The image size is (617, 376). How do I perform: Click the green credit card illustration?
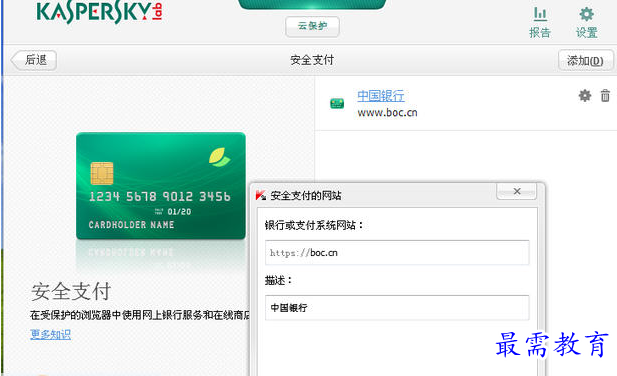click(x=161, y=186)
